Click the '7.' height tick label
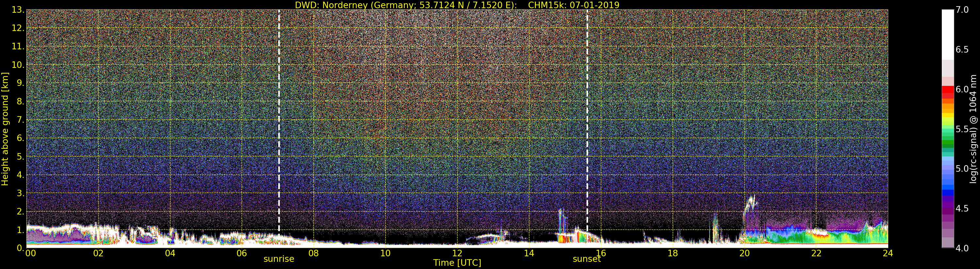This screenshot has height=269, width=980. tap(21, 120)
